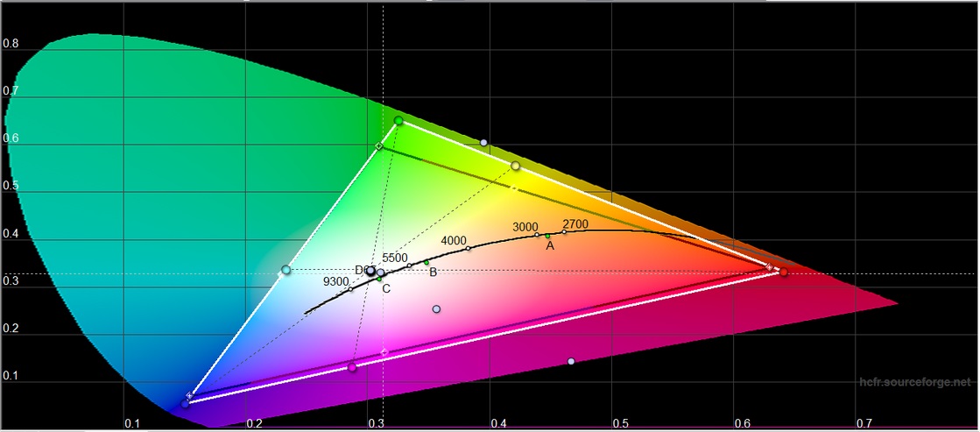Image resolution: width=980 pixels, height=432 pixels.
Task: Click the 9300K color temperature point
Action: pos(350,289)
